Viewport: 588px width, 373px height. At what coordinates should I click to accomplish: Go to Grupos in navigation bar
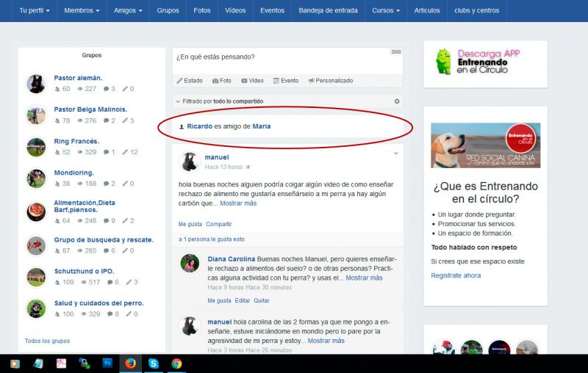coord(168,10)
